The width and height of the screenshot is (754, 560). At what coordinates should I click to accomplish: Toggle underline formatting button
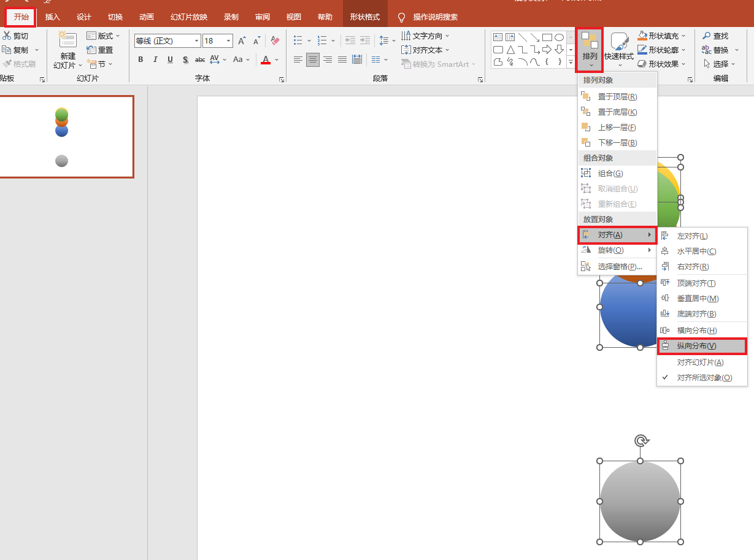click(x=170, y=59)
